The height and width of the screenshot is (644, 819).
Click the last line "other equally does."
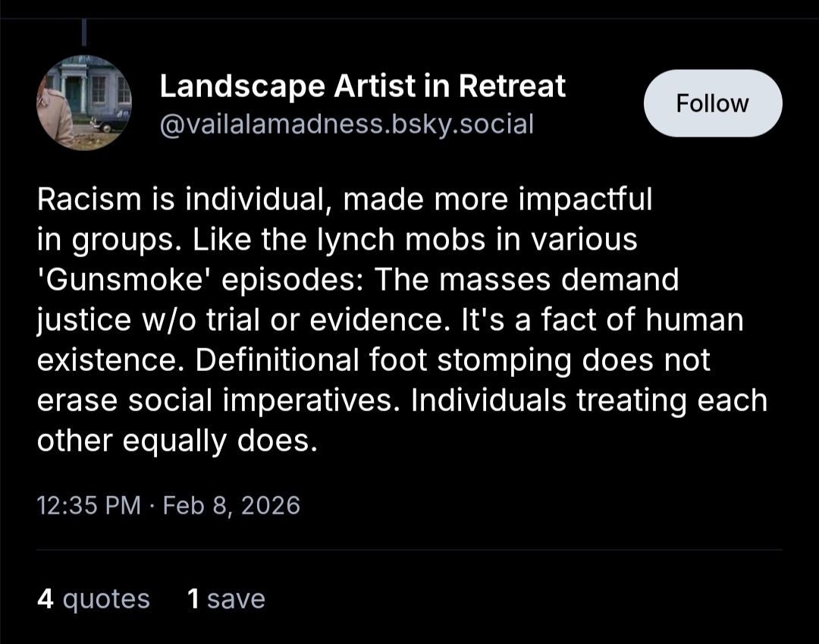[176, 441]
